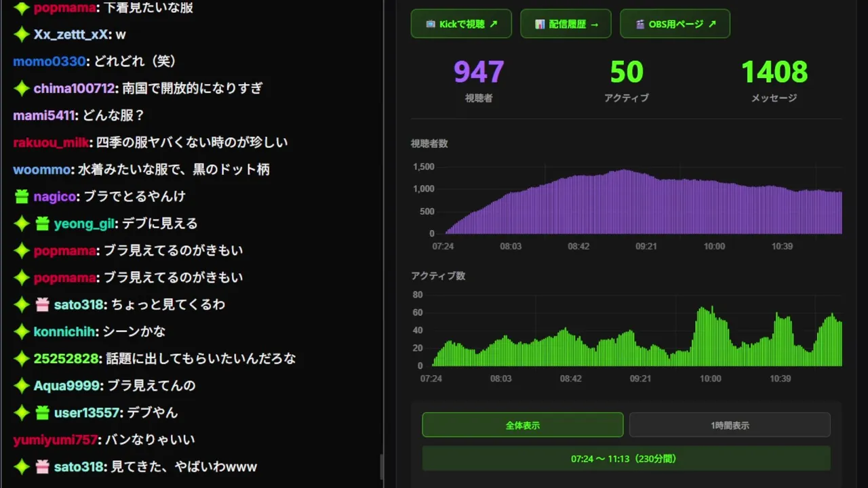The image size is (868, 488).
Task: Click star badge beside Xx_zettt_xX
Action: [x=22, y=35]
